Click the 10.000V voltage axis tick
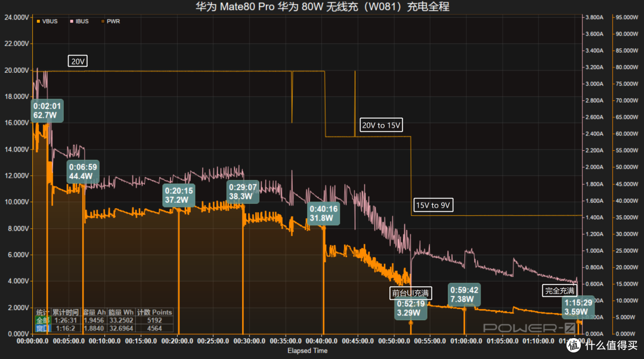Viewport: 644px width, 359px height. [17, 202]
